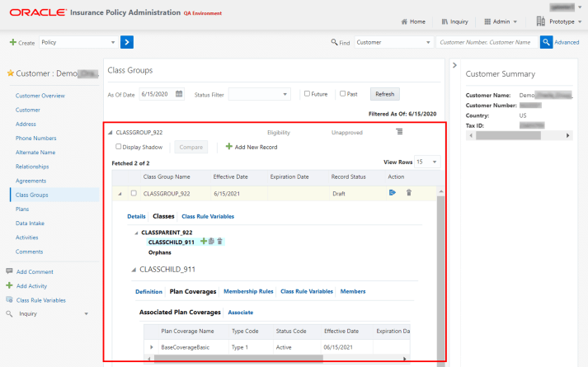Select the Orphans tree node
This screenshot has width=588, height=367.
[160, 252]
